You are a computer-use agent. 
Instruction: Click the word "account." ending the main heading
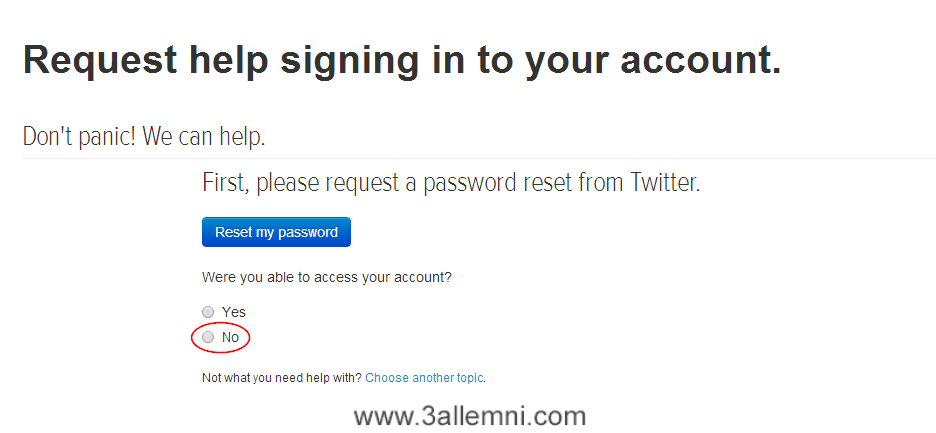(700, 60)
